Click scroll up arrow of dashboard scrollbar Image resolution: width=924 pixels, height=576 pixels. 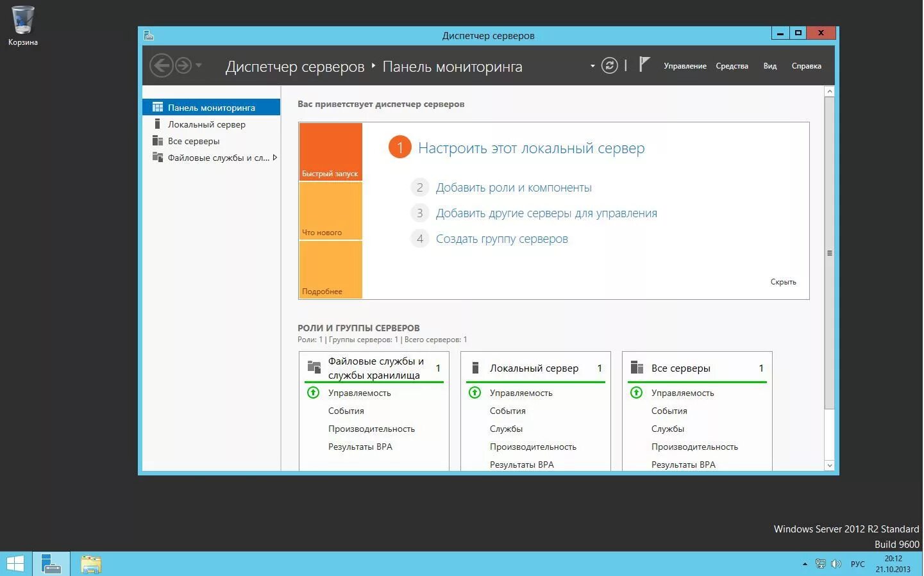pos(829,92)
